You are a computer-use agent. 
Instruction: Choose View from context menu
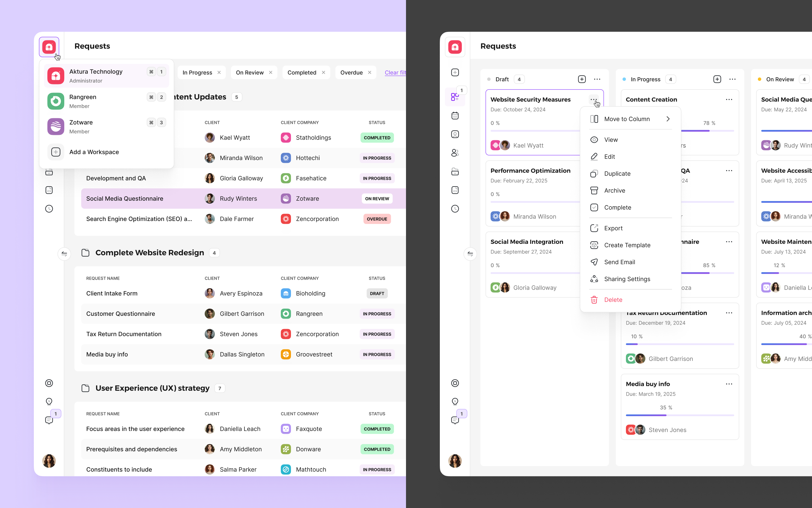630,140
